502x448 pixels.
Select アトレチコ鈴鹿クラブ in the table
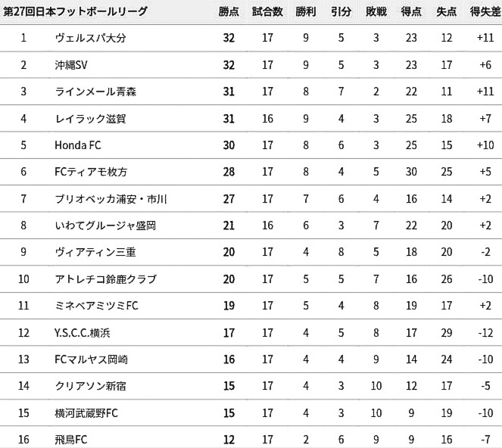pos(106,279)
